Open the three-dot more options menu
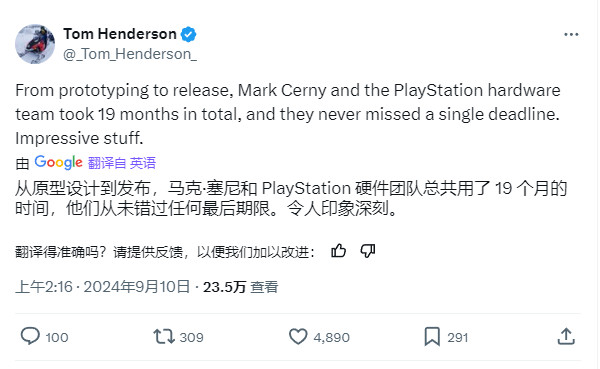This screenshot has height=369, width=600. pyautogui.click(x=571, y=34)
